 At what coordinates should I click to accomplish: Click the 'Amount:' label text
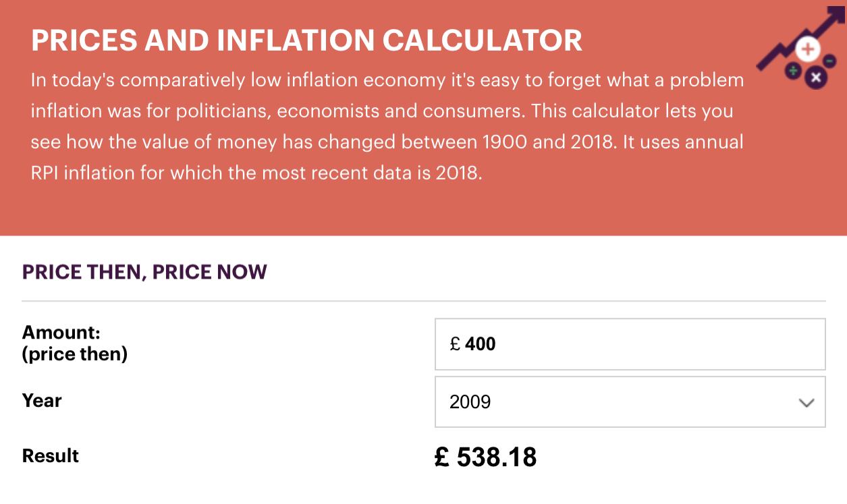61,332
